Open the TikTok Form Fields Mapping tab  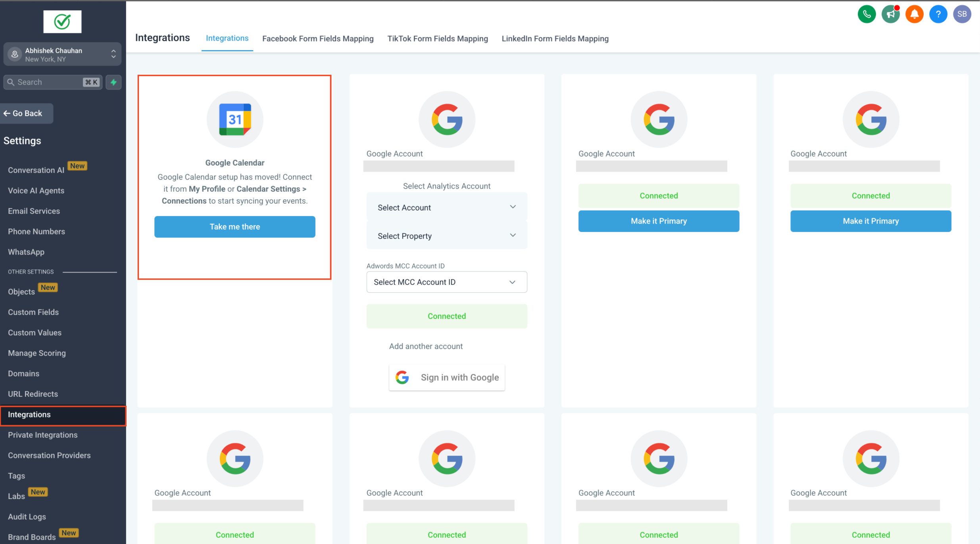click(437, 39)
